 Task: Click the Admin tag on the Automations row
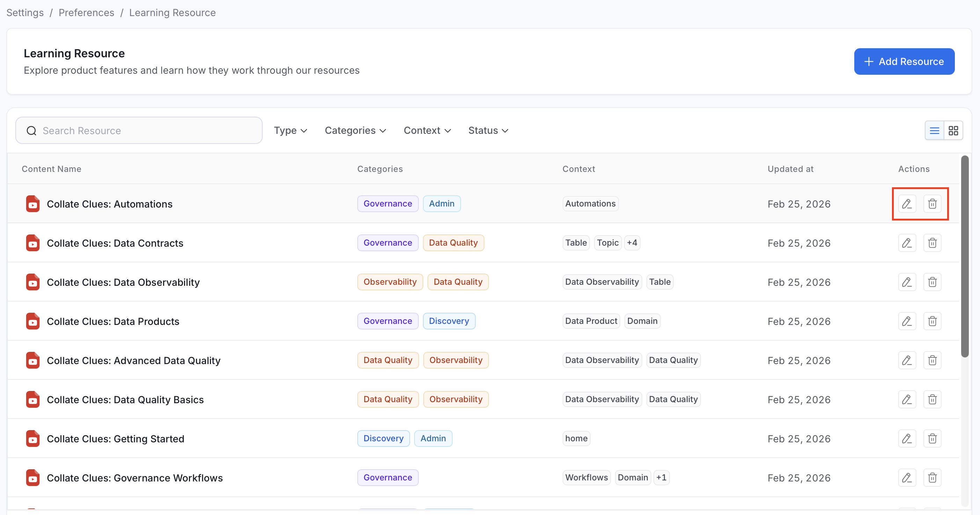coord(442,204)
